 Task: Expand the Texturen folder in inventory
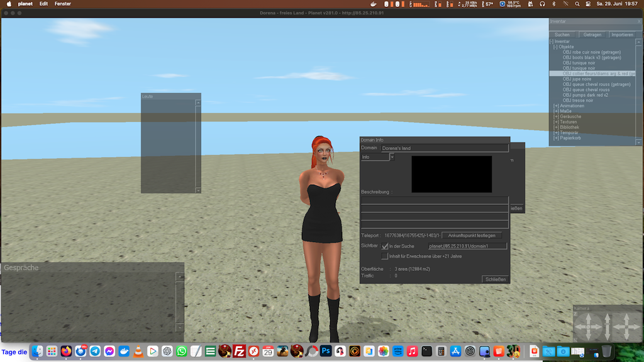[556, 122]
